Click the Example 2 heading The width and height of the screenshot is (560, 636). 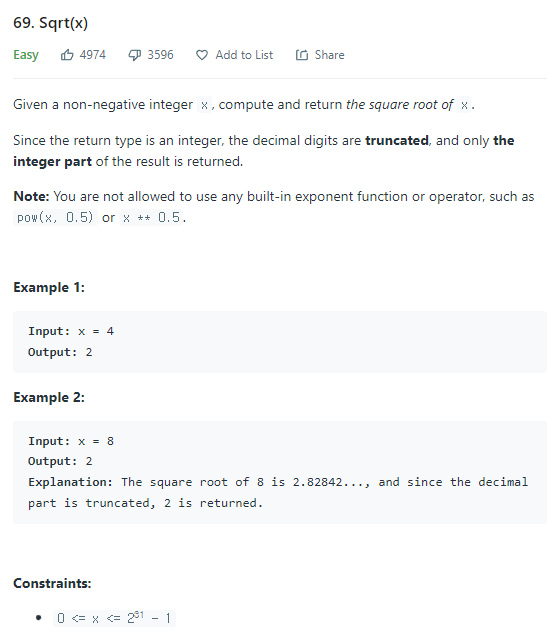coord(49,397)
